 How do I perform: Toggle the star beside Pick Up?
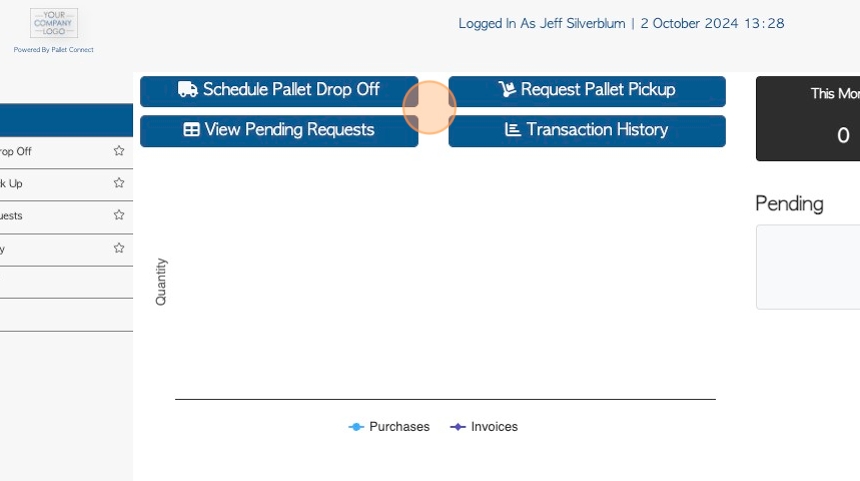click(x=119, y=183)
